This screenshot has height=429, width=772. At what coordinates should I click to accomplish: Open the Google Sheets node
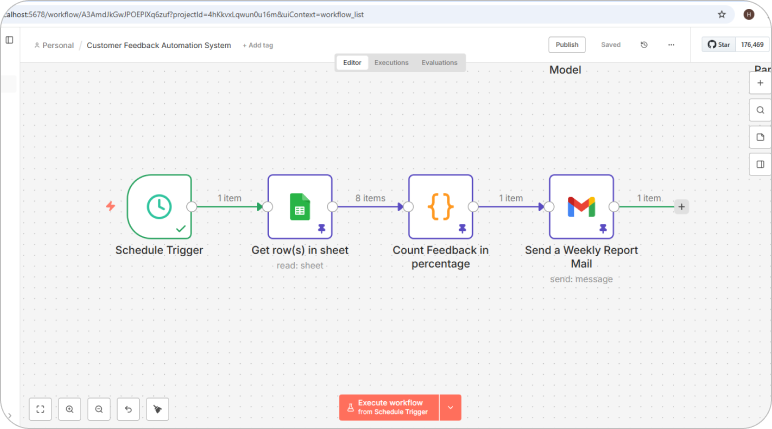[299, 206]
